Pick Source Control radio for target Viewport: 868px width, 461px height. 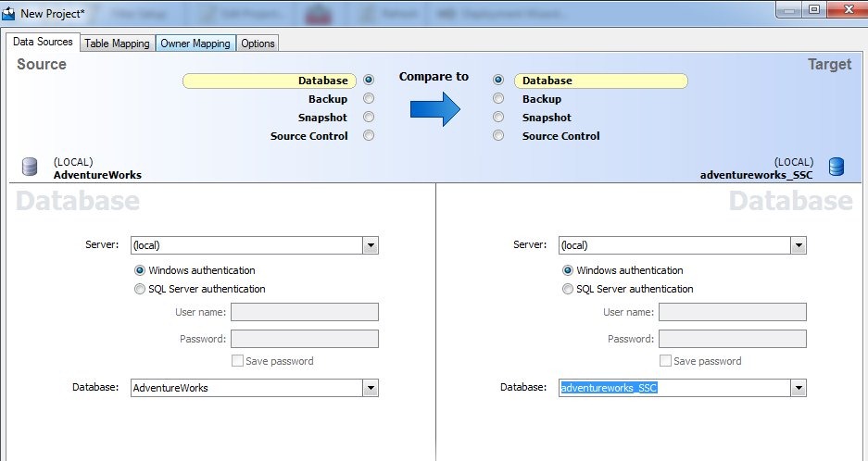(498, 136)
